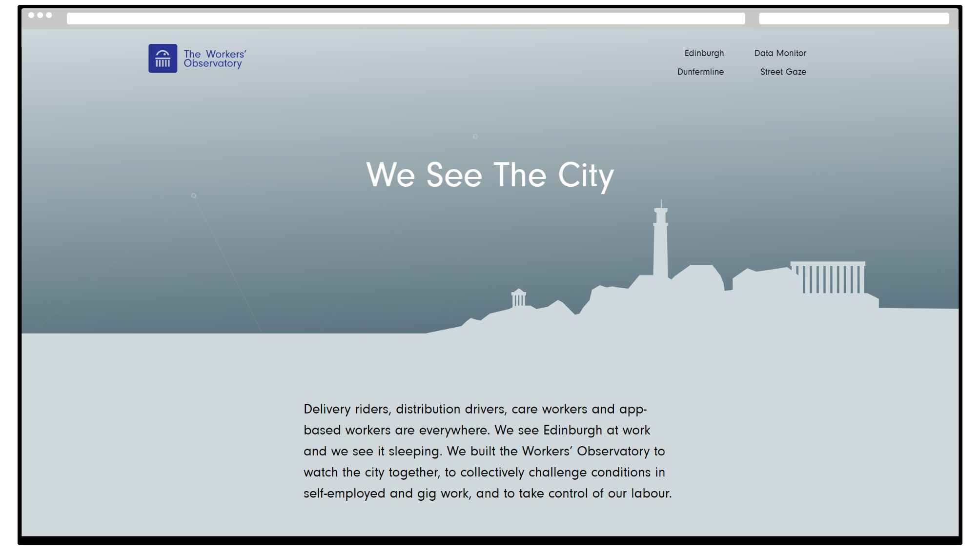Click the tall monument tower silhouette
The image size is (980, 551).
[x=660, y=244]
